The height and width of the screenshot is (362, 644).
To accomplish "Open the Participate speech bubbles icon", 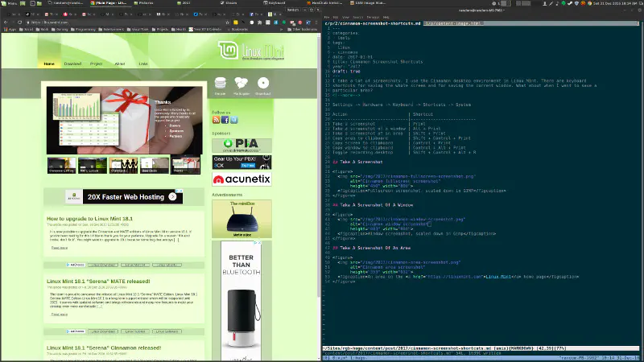I will tap(242, 83).
